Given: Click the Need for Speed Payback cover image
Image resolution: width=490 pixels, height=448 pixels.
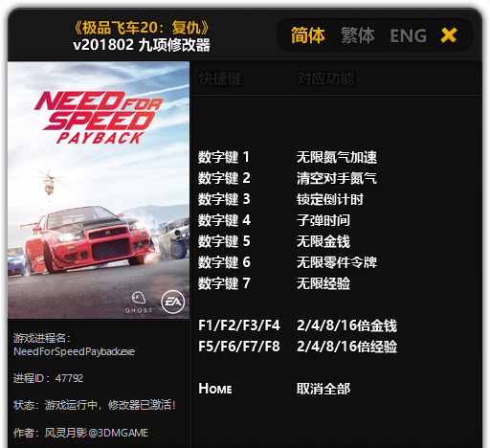Looking at the screenshot, I should pyautogui.click(x=99, y=190).
